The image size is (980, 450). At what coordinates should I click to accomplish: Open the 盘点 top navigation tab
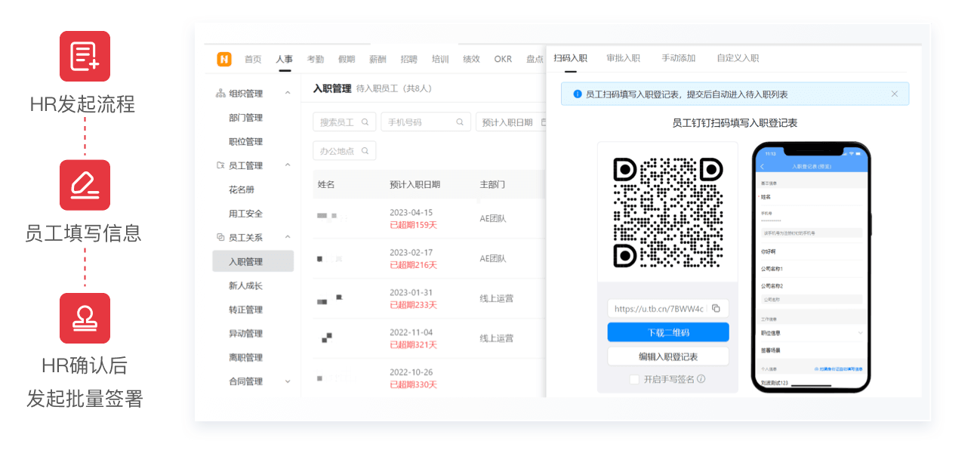pyautogui.click(x=535, y=59)
